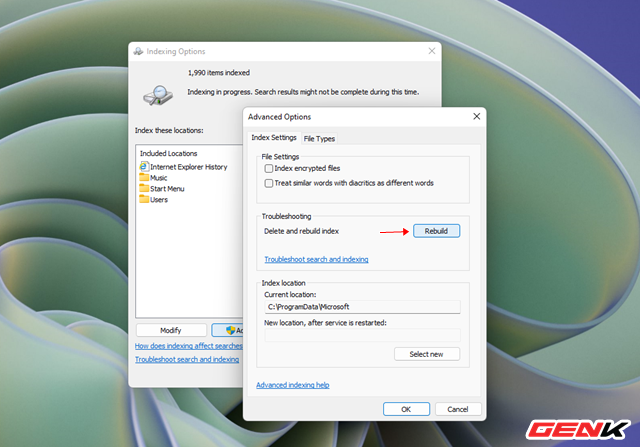Click the Rebuild button
Screen dimensions: 640x447
(436, 231)
